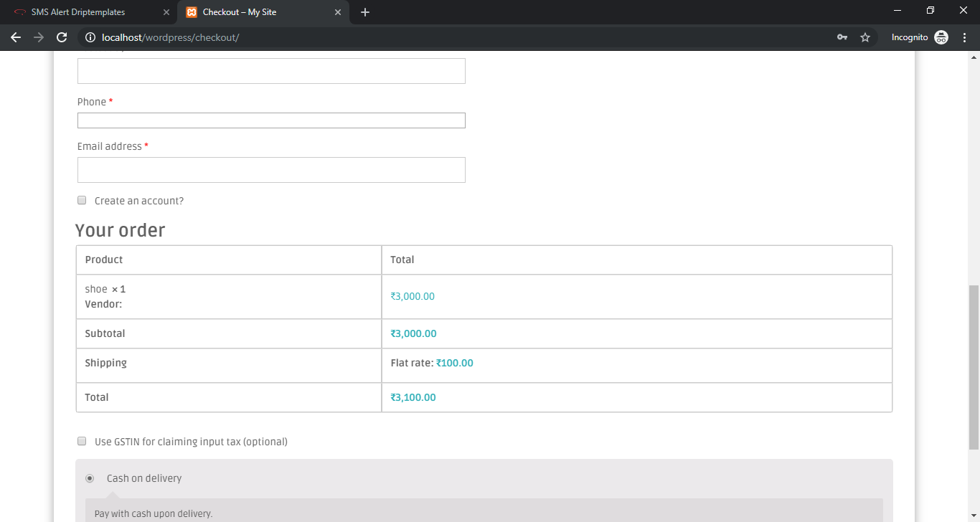Open the Incognito profile icon
Viewport: 980px width, 522px height.
[x=941, y=37]
